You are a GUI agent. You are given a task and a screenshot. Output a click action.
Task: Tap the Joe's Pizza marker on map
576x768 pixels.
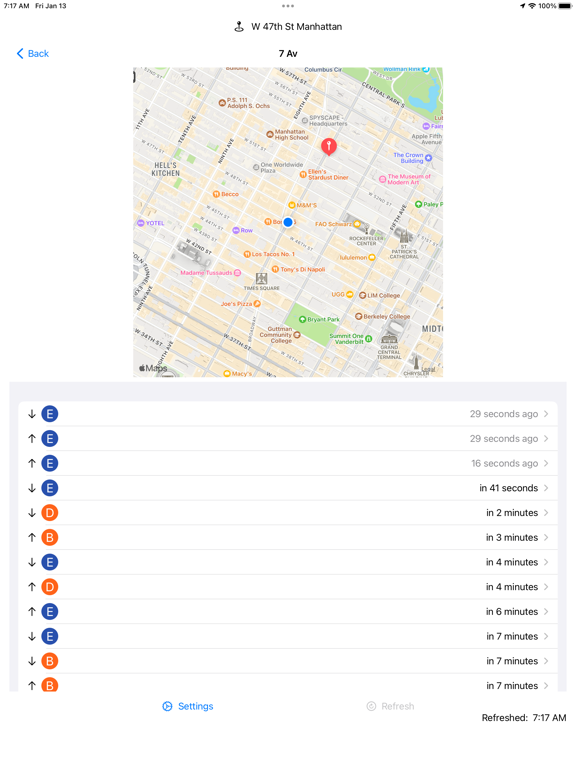click(257, 304)
